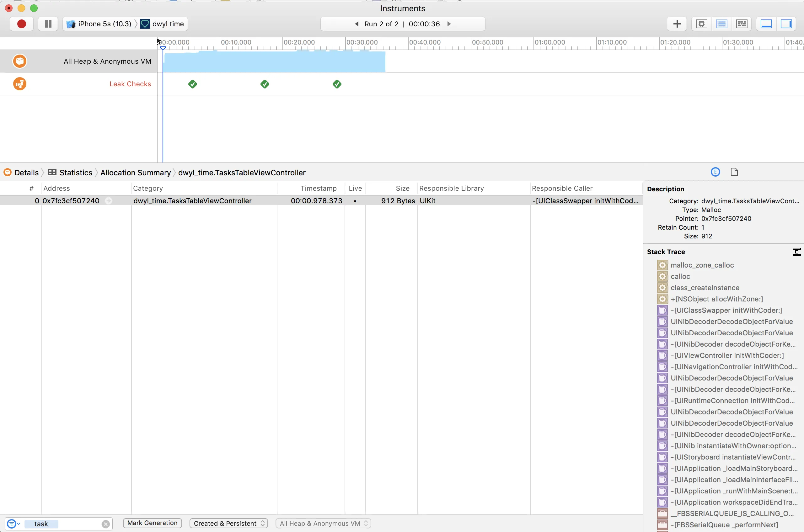804x532 pixels.
Task: Open the Extended Detail inspector icon
Action: (x=715, y=172)
